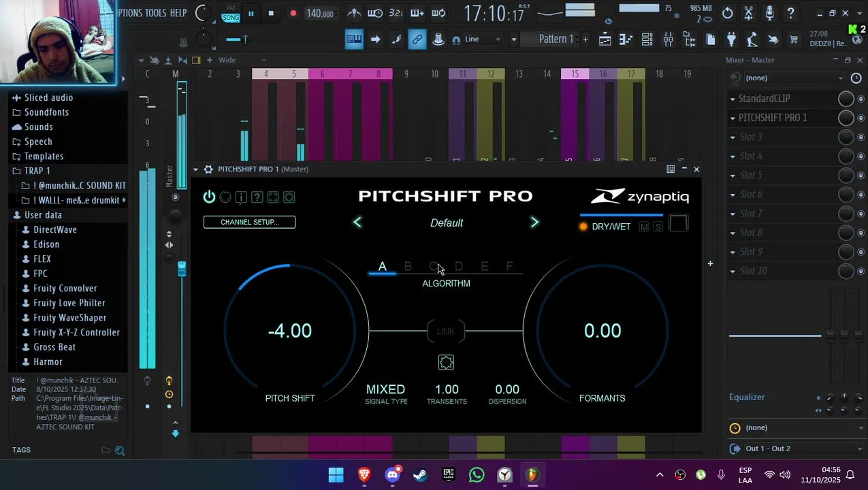Toggle the metronome icon
The height and width of the screenshot is (490, 868).
[354, 13]
